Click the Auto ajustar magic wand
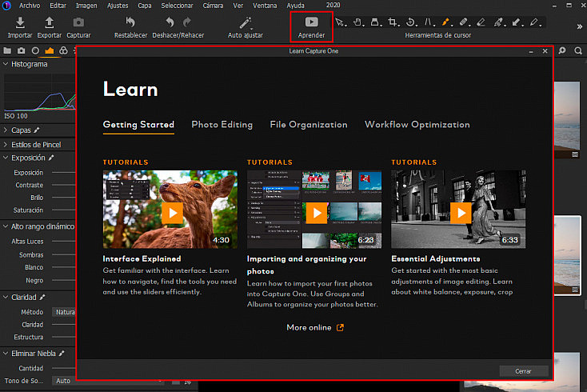The height and width of the screenshot is (392, 587). pyautogui.click(x=246, y=23)
